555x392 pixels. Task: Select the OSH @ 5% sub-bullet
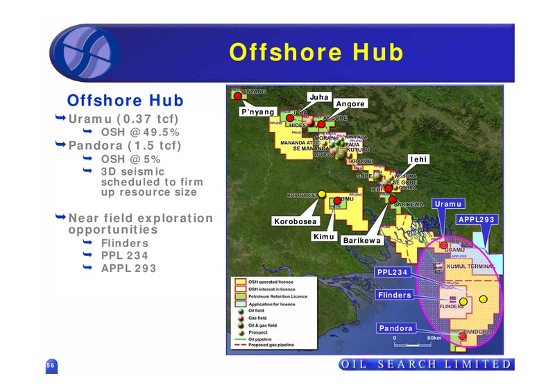pyautogui.click(x=131, y=159)
